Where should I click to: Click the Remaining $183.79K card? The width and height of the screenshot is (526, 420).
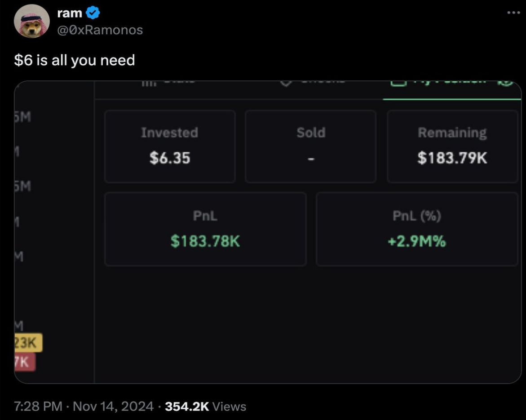point(452,146)
